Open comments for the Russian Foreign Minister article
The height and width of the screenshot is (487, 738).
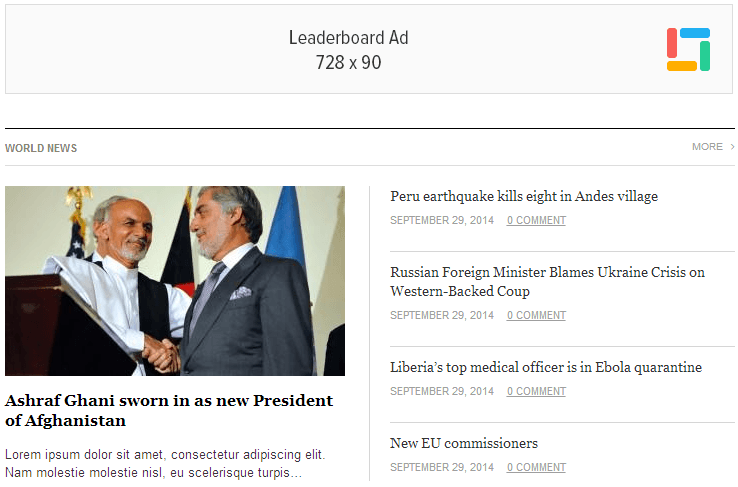pos(536,315)
